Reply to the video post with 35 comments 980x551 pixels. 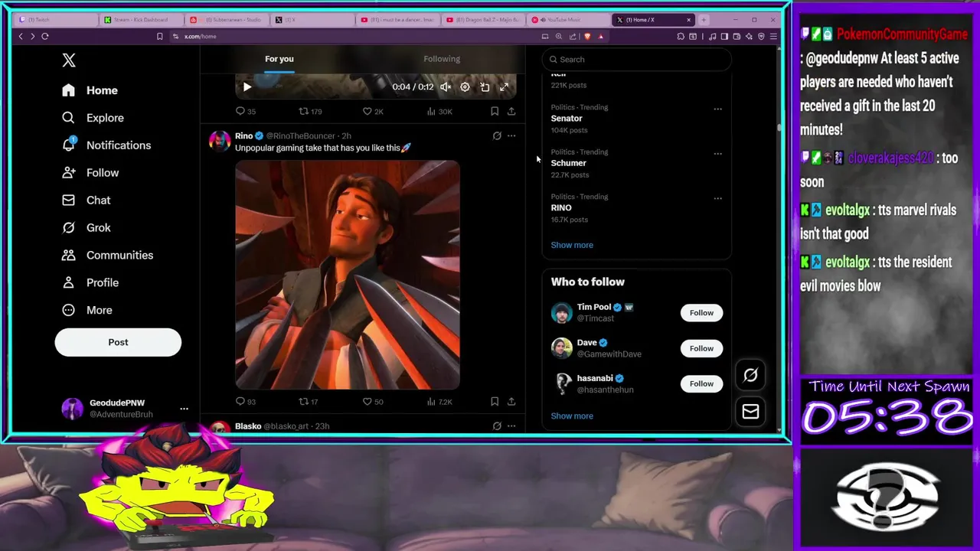(246, 112)
